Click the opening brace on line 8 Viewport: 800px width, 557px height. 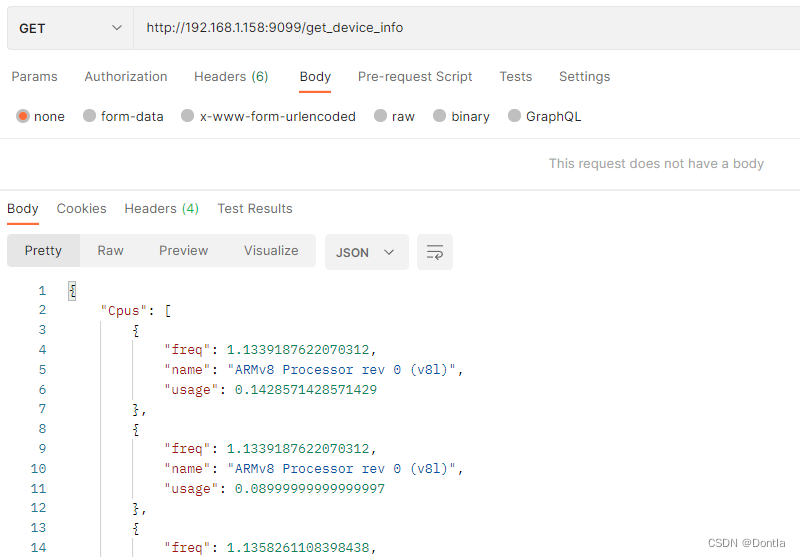pos(136,429)
